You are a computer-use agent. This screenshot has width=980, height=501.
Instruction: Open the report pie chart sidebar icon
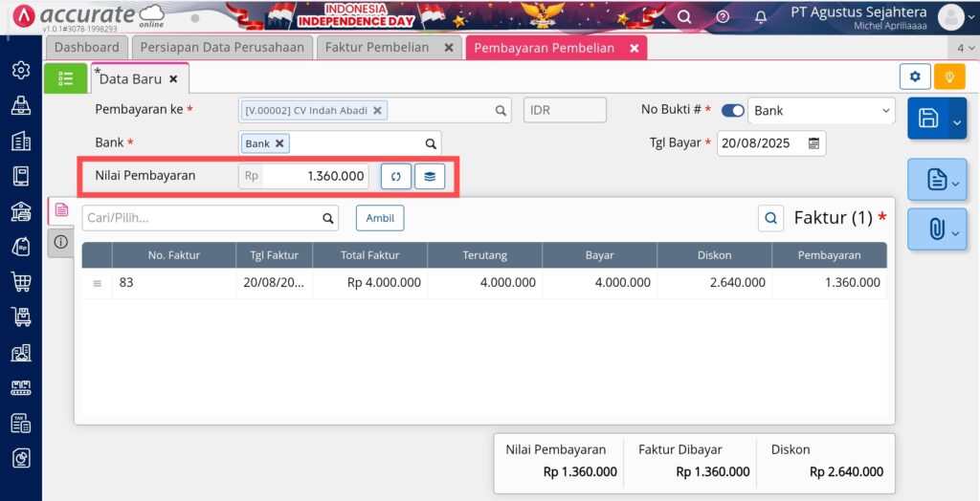(21, 459)
